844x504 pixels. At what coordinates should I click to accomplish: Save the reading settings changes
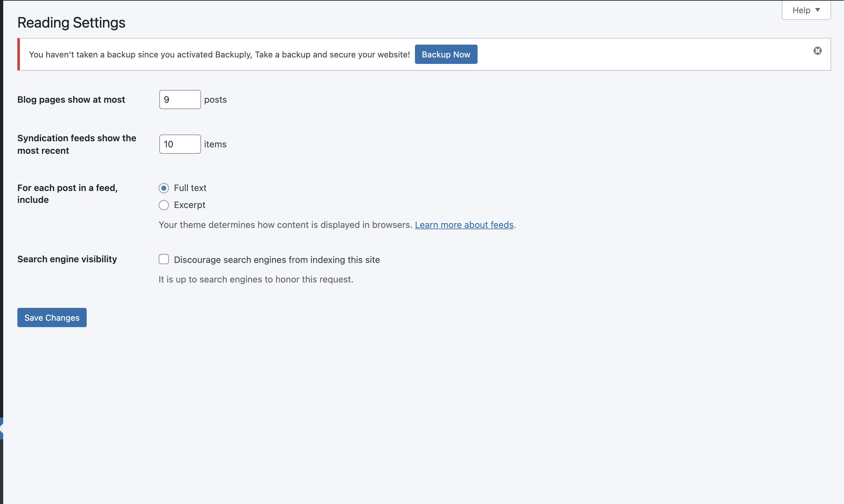(x=52, y=317)
